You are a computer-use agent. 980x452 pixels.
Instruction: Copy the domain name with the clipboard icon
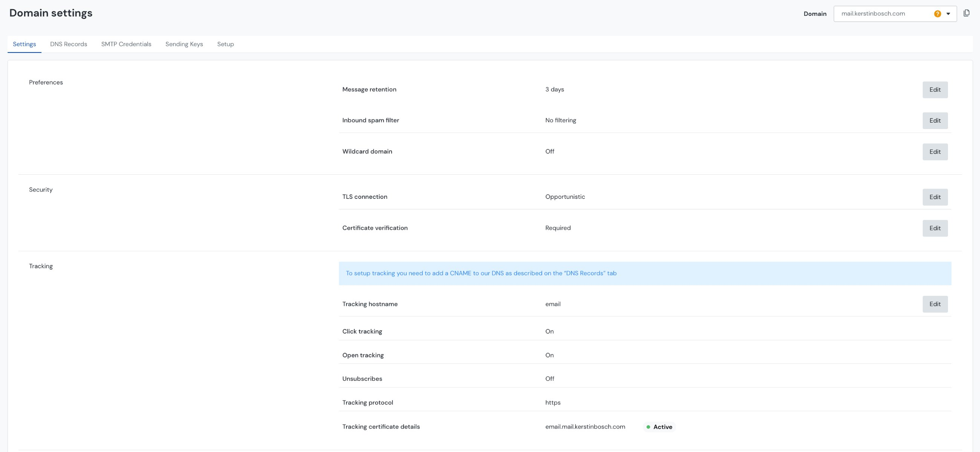966,13
